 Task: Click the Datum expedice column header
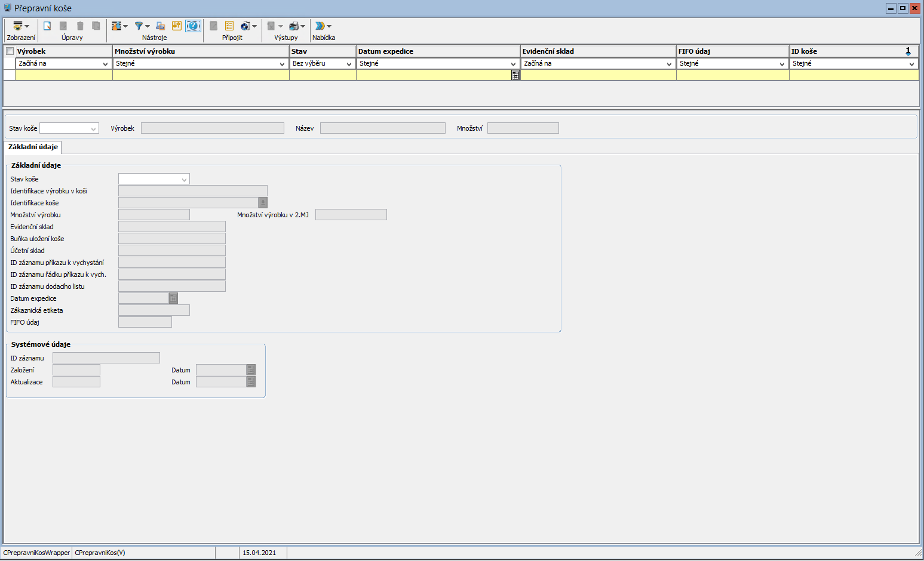point(438,51)
